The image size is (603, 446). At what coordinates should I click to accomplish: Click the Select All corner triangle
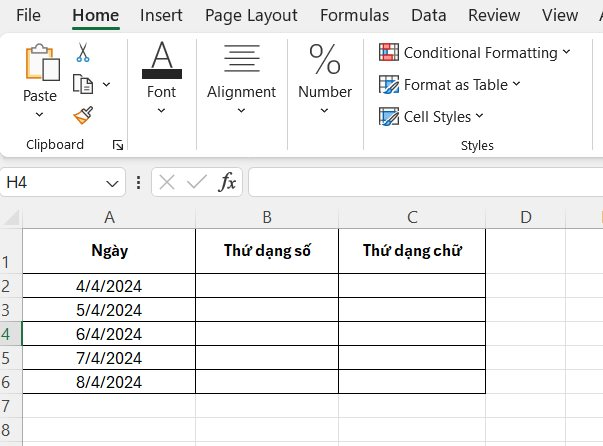tap(12, 217)
